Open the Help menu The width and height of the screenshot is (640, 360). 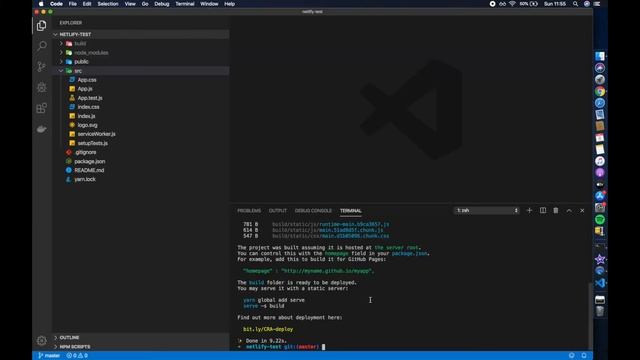[229, 4]
